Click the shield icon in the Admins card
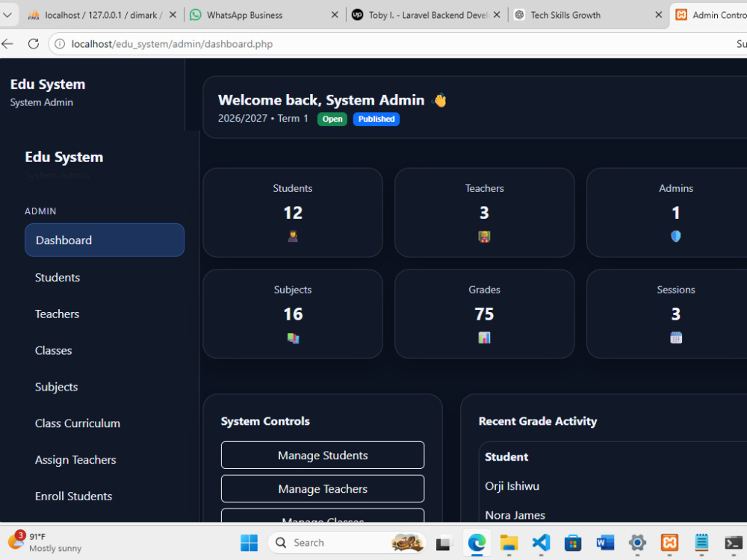747x560 pixels. (675, 236)
